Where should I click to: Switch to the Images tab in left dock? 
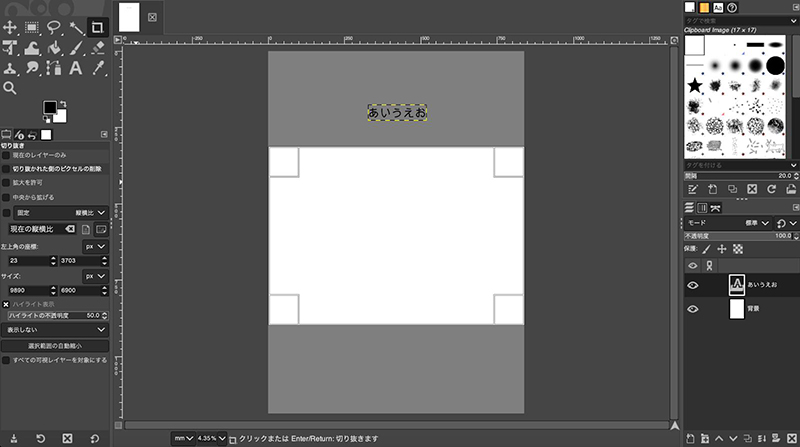46,135
